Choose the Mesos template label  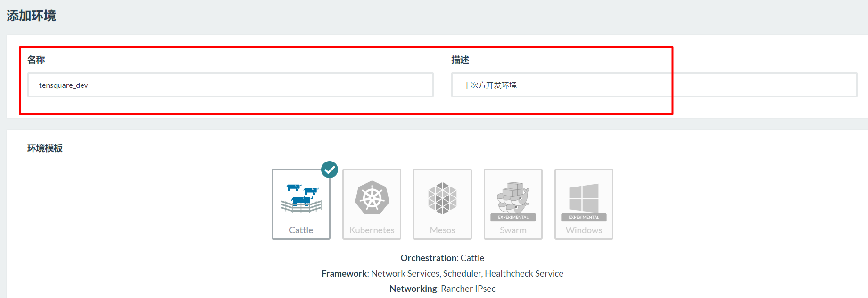[x=442, y=230]
